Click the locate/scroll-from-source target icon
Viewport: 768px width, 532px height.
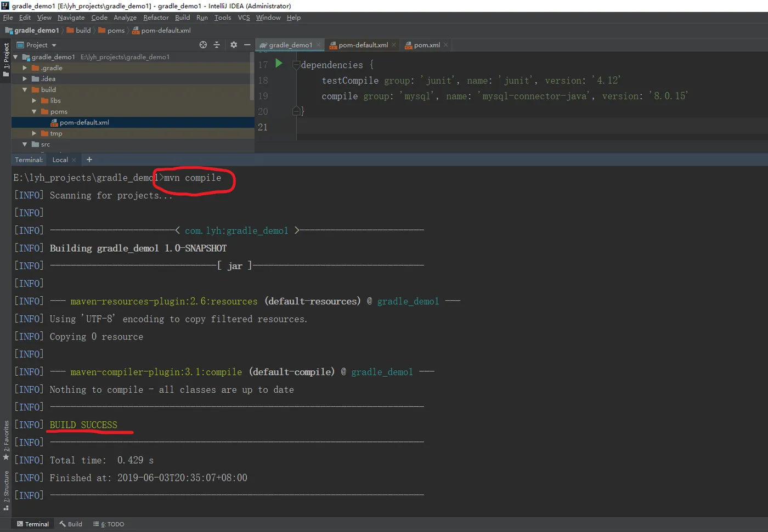pyautogui.click(x=203, y=45)
